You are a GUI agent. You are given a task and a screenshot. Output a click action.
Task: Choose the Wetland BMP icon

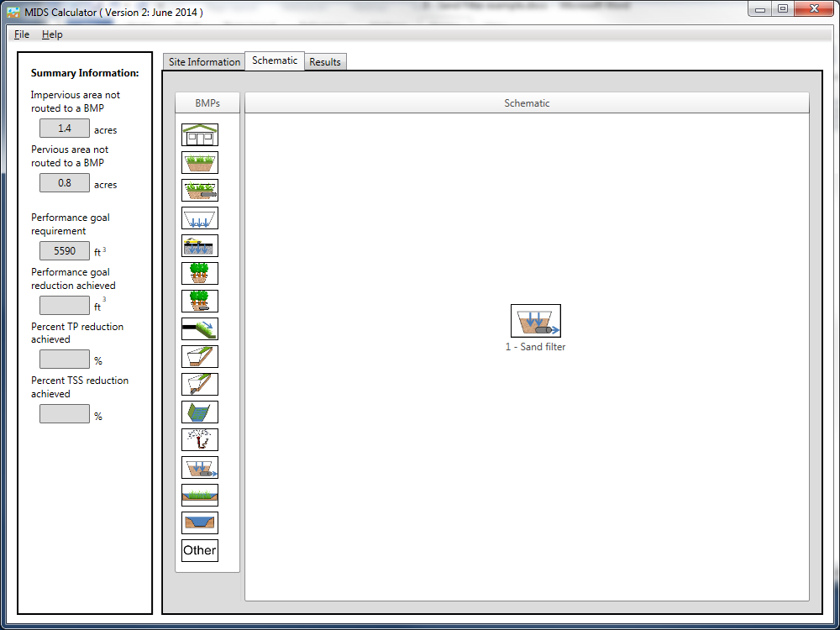(199, 495)
